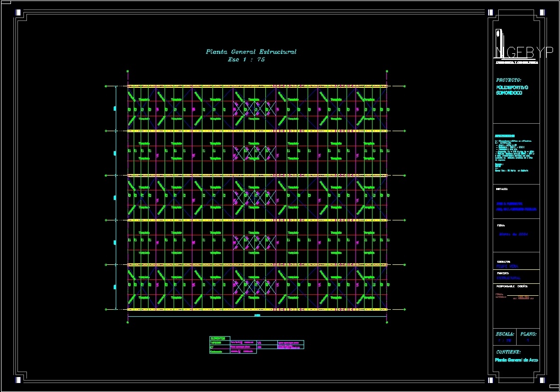Click the 'Planta General Estructural' drawing title
The width and height of the screenshot is (560, 392).
pyautogui.click(x=251, y=51)
